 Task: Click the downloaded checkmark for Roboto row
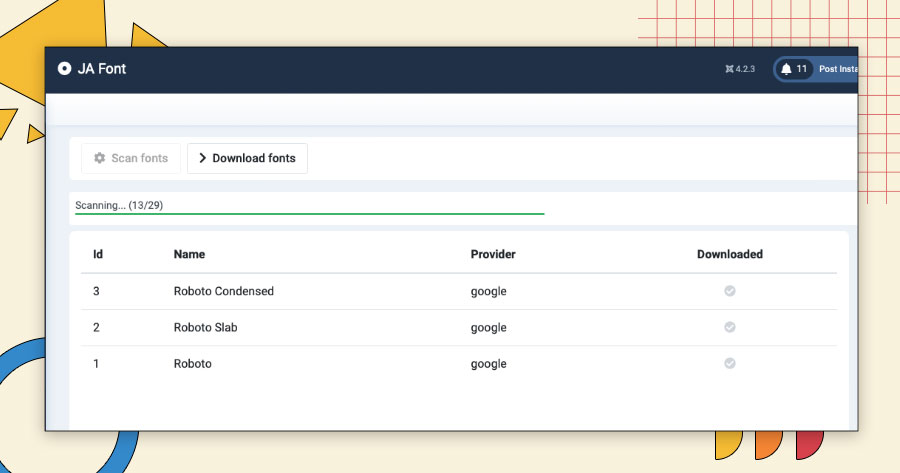730,363
